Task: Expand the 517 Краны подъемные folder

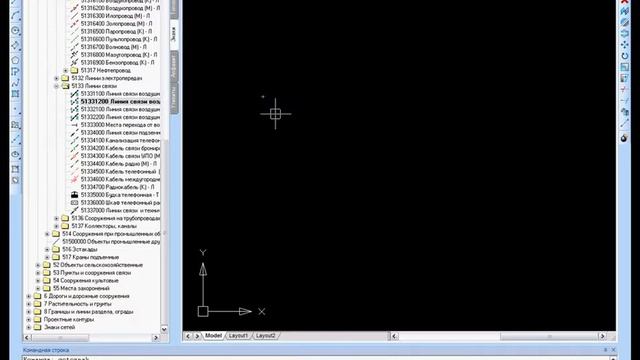Action: [47, 257]
